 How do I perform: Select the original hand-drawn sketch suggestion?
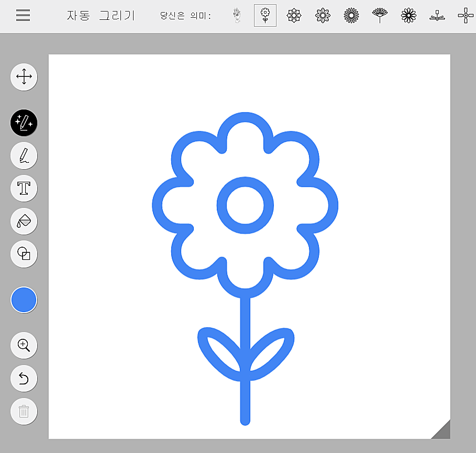237,15
